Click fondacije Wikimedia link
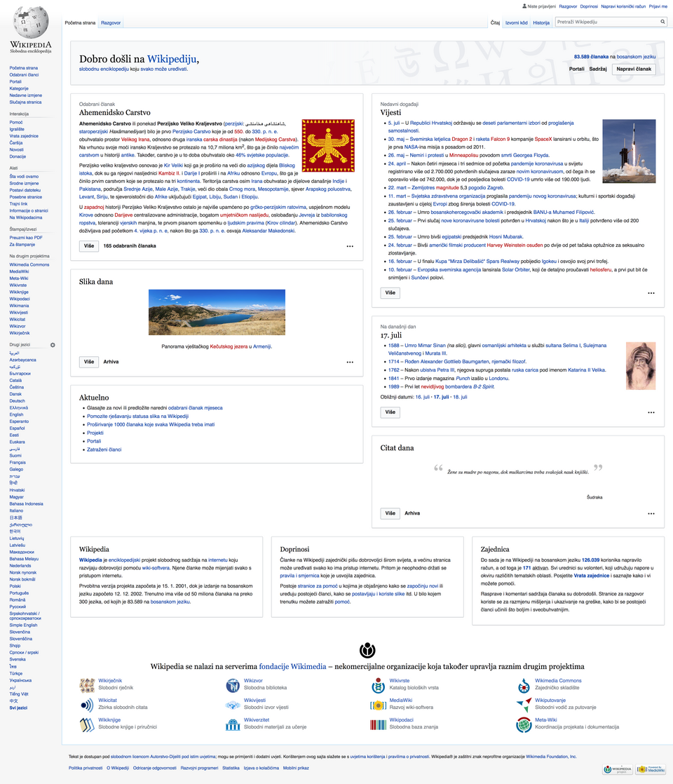This screenshot has height=784, width=673. coord(292,666)
